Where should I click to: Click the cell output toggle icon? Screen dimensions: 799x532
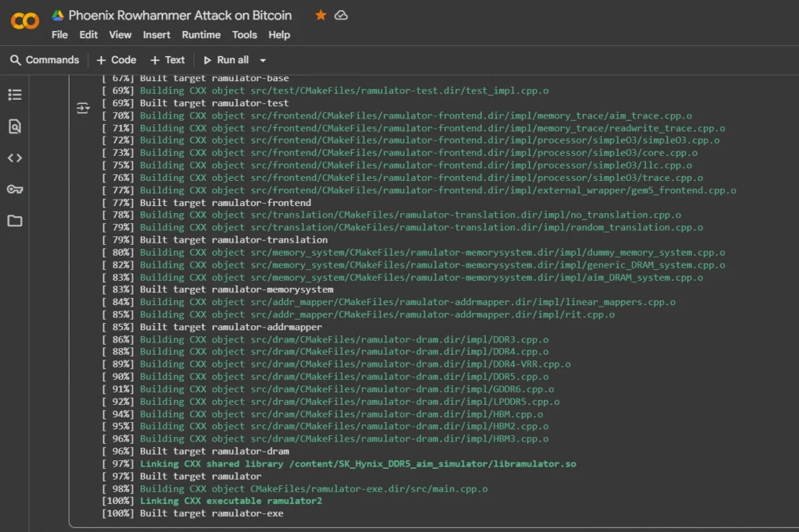pos(83,108)
